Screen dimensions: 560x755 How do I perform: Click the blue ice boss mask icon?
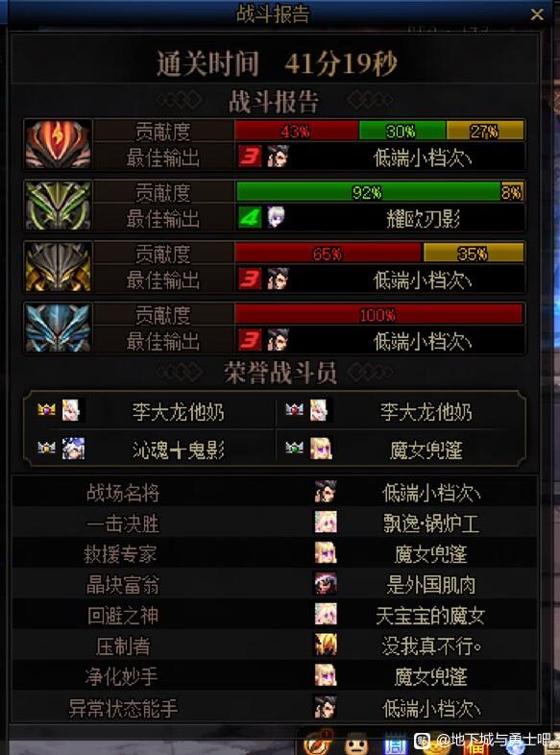coord(59,328)
